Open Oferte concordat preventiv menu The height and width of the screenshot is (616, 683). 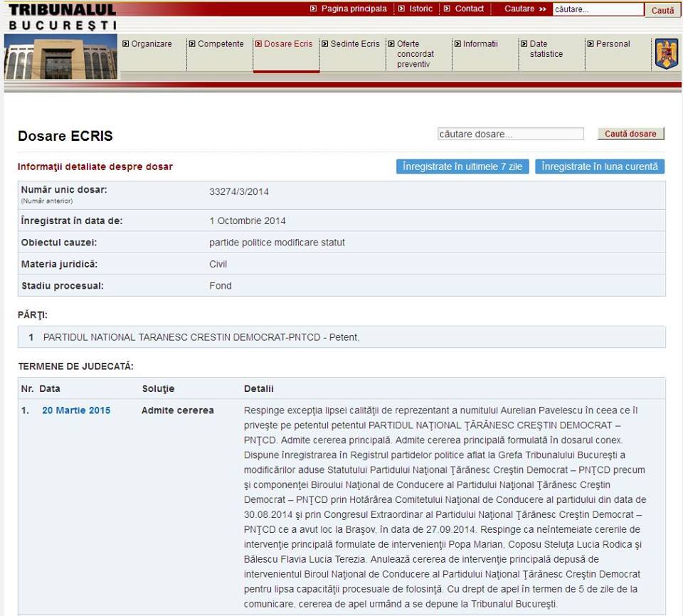pos(415,54)
